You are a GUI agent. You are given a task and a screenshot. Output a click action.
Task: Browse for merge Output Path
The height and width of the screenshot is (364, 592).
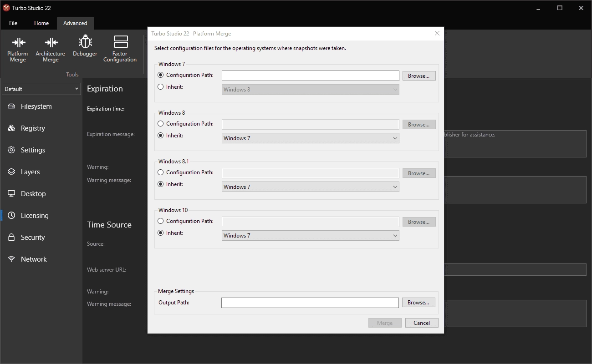coord(418,303)
